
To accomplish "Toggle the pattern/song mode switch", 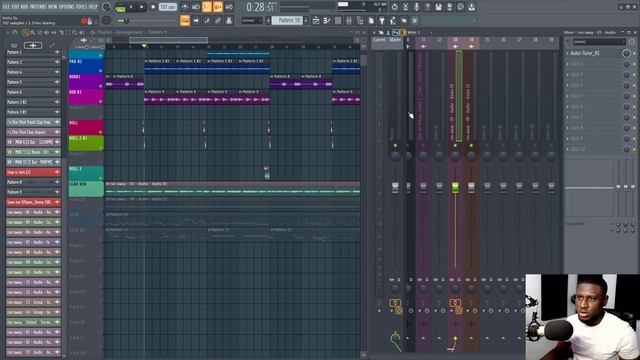I will pos(120,8).
